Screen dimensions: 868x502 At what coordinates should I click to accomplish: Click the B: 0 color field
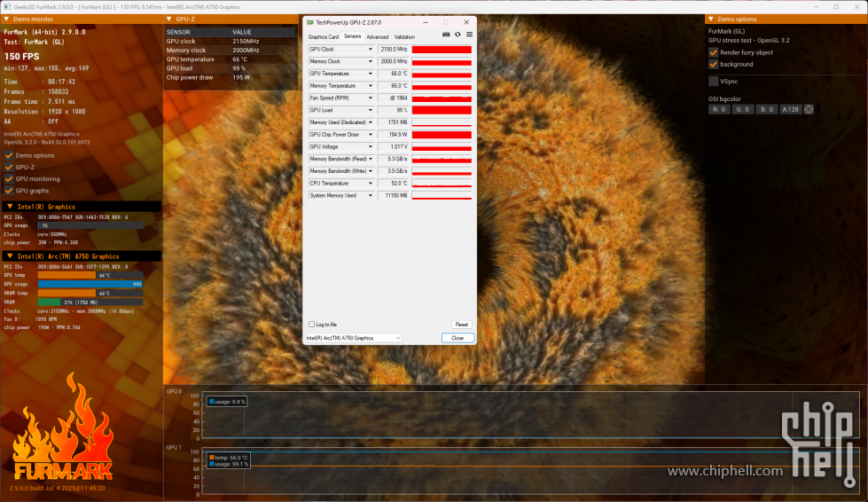tap(767, 109)
